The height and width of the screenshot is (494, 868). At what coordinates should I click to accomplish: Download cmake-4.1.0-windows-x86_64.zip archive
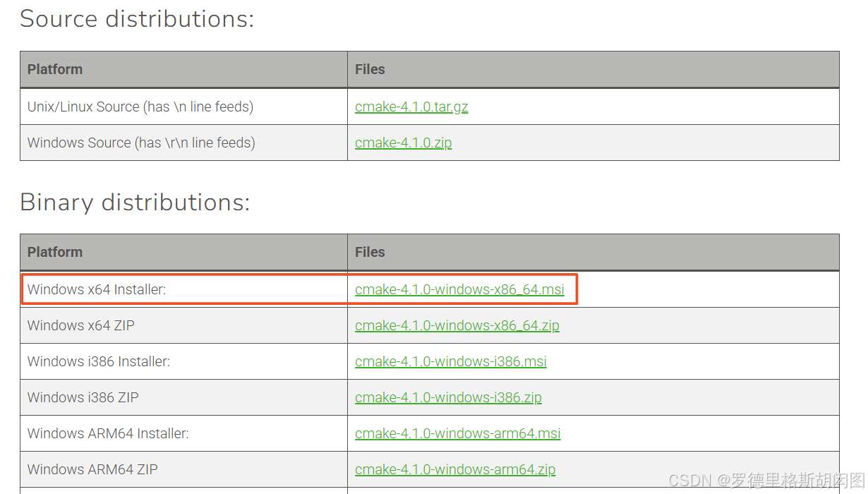pyautogui.click(x=457, y=325)
